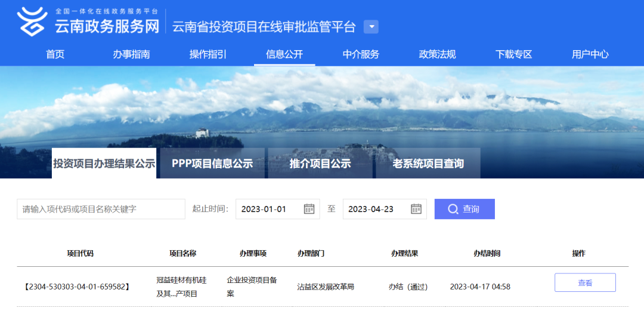Select 信息公开 navigation item
The height and width of the screenshot is (311, 644).
click(x=284, y=54)
